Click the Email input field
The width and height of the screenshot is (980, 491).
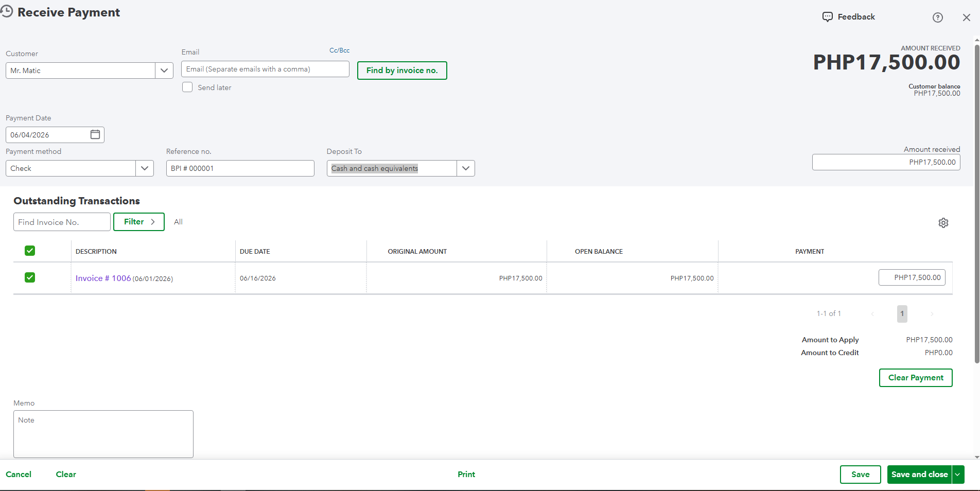pyautogui.click(x=265, y=69)
